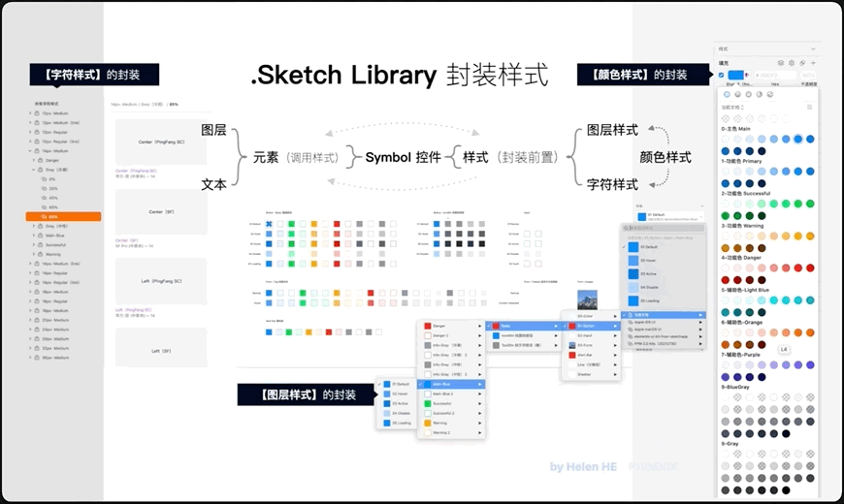Open the 当前文档 color source dropdown

click(x=732, y=108)
